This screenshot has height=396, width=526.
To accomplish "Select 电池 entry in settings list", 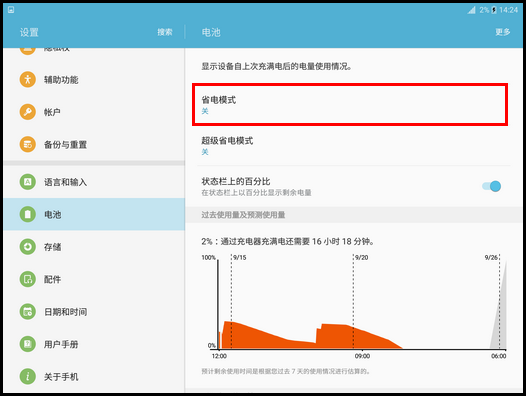I will coord(94,214).
